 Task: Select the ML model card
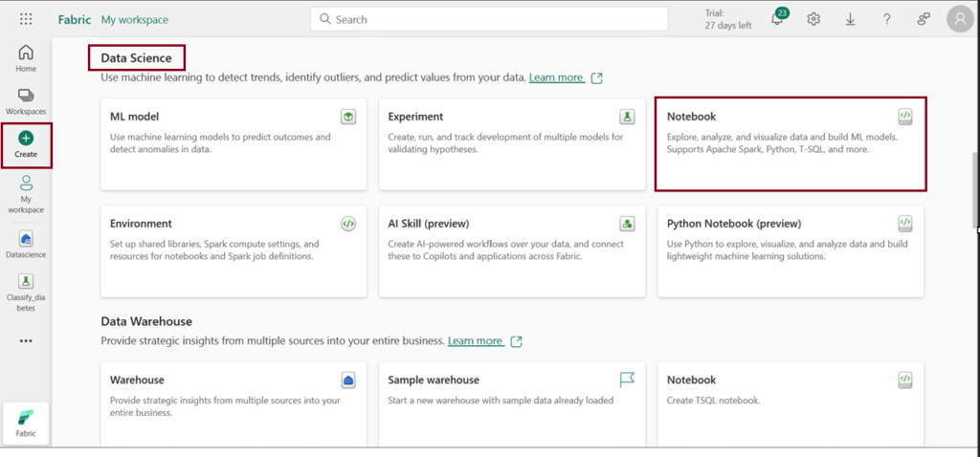(x=234, y=143)
